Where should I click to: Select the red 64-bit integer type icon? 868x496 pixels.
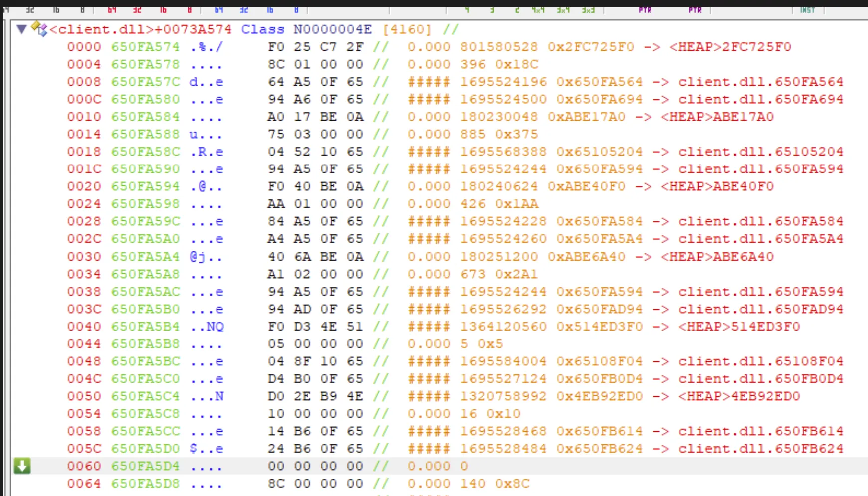(x=112, y=10)
